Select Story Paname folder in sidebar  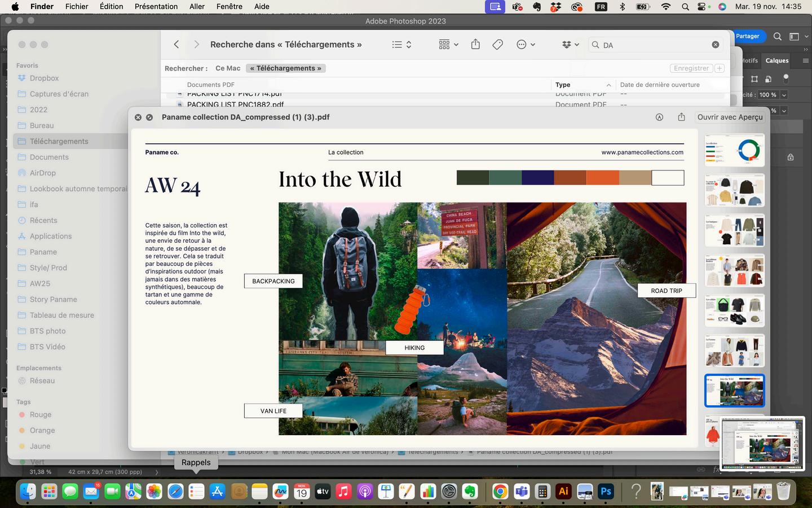53,300
